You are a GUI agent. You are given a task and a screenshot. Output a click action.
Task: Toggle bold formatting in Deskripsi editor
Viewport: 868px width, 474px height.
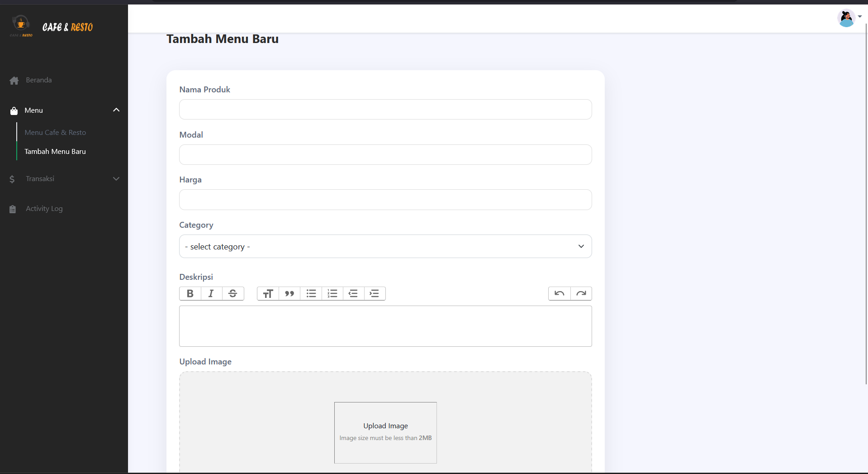tap(190, 293)
